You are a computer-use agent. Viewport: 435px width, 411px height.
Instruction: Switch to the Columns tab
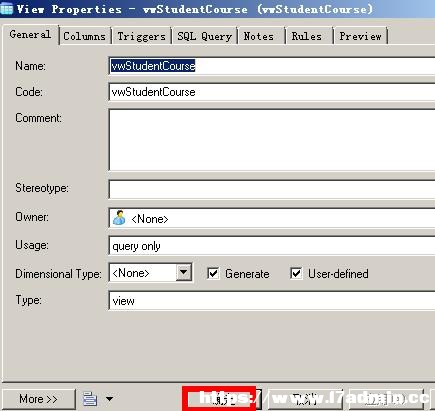pos(85,36)
